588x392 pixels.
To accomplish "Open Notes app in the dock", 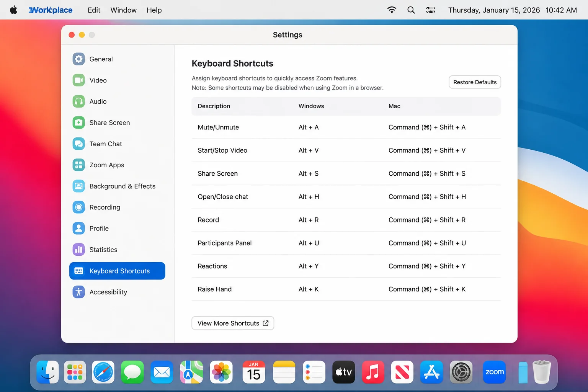I will point(284,372).
